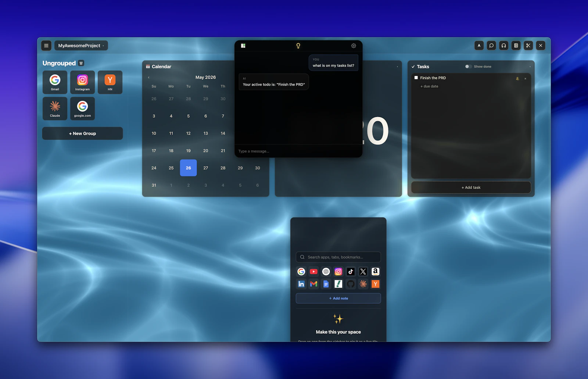588x379 pixels.
Task: Open Gmail from the launcher icon grid
Action: tap(313, 284)
